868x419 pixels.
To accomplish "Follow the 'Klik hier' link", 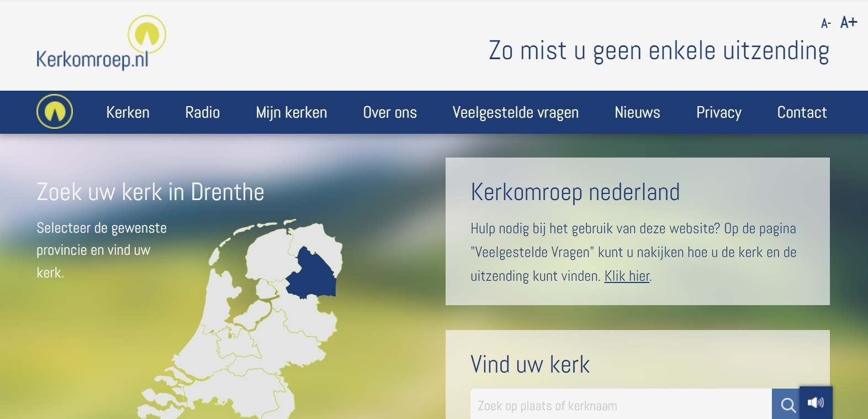I will tap(627, 276).
